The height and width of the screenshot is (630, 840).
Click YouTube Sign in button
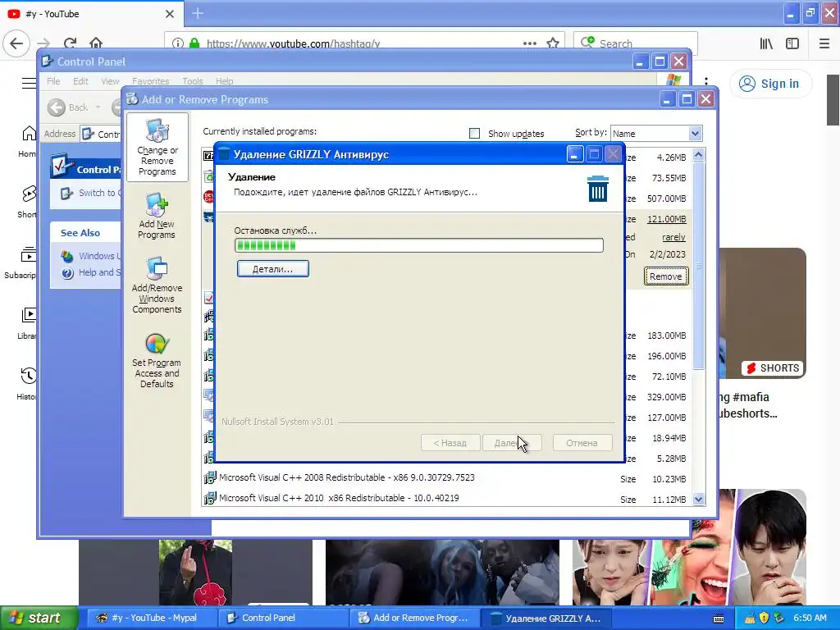pyautogui.click(x=770, y=84)
